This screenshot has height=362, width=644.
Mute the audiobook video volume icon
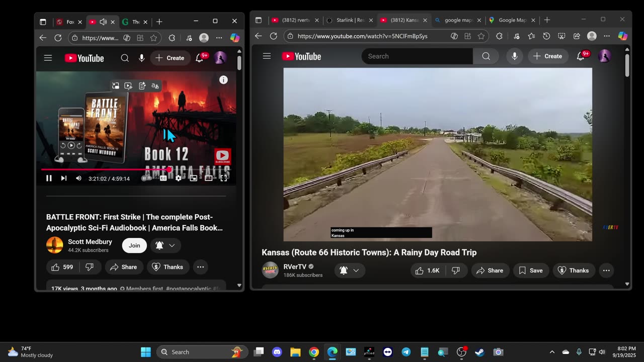click(78, 178)
